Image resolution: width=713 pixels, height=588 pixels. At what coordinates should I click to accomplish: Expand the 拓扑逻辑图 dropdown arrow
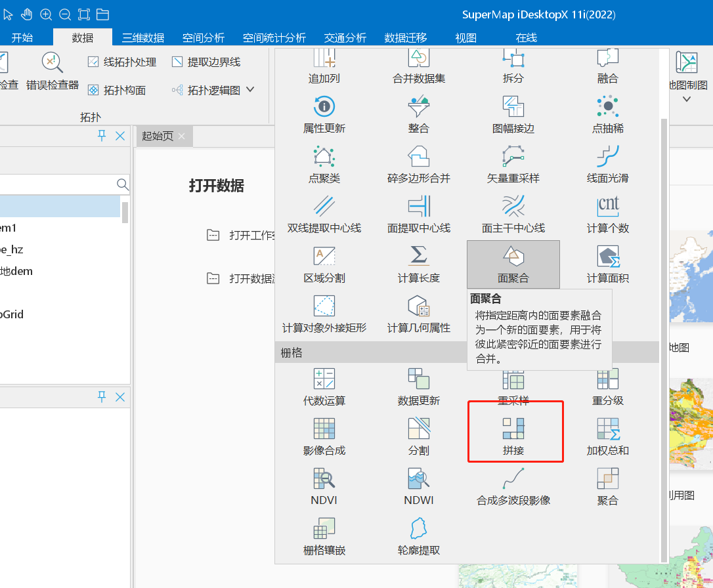[x=250, y=90]
